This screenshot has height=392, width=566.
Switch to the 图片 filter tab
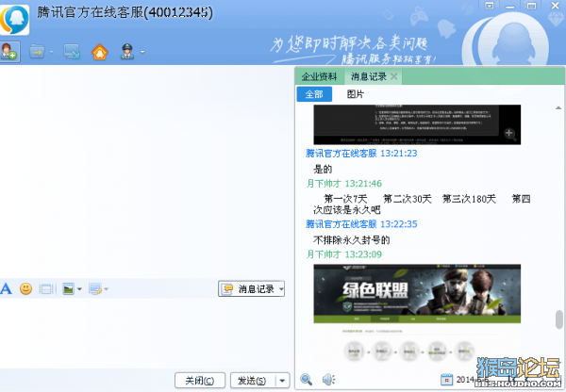pos(356,94)
